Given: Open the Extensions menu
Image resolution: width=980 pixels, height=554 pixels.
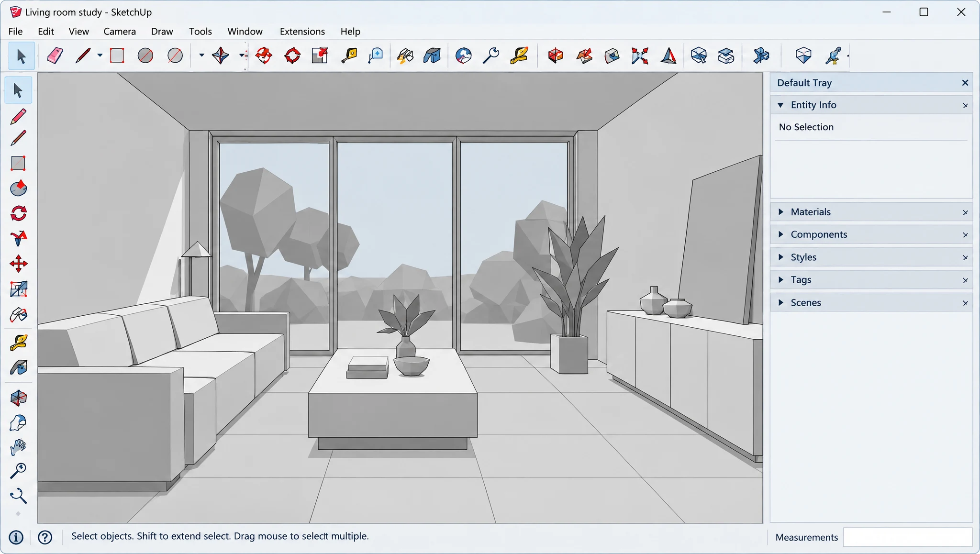Looking at the screenshot, I should click(302, 31).
